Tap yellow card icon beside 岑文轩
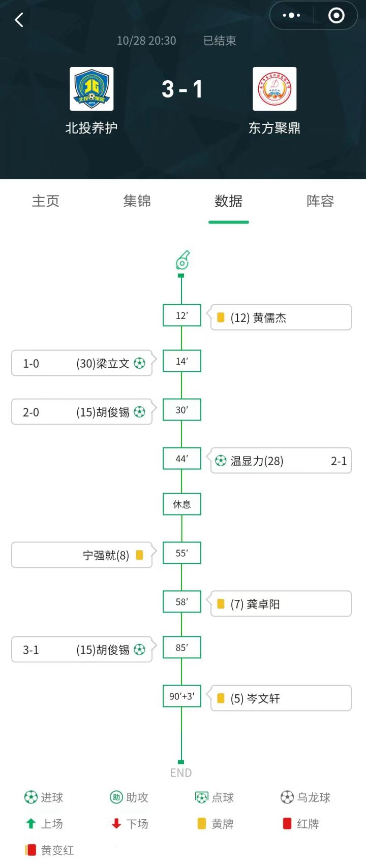Image resolution: width=366 pixels, height=868 pixels. (221, 698)
